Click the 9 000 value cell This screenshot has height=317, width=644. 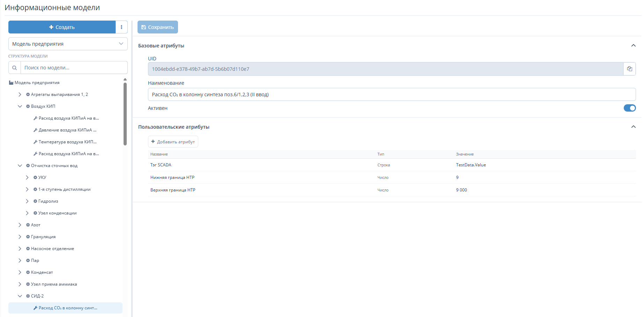pyautogui.click(x=461, y=190)
